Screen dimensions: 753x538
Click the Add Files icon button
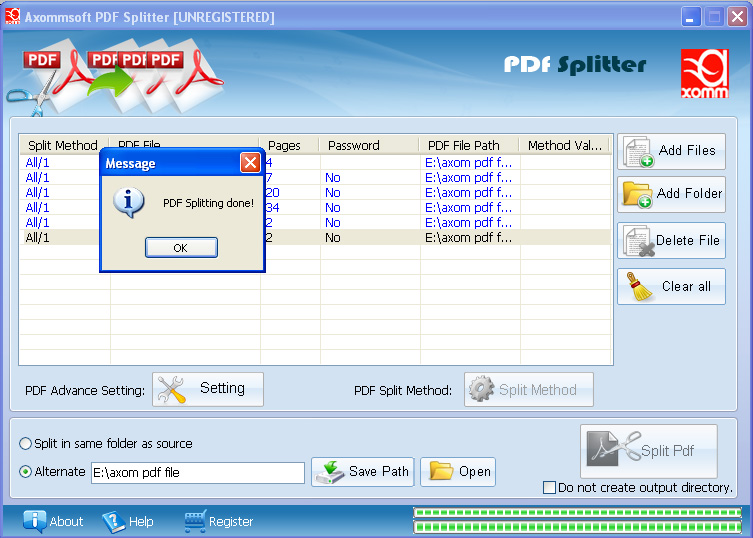tap(639, 152)
